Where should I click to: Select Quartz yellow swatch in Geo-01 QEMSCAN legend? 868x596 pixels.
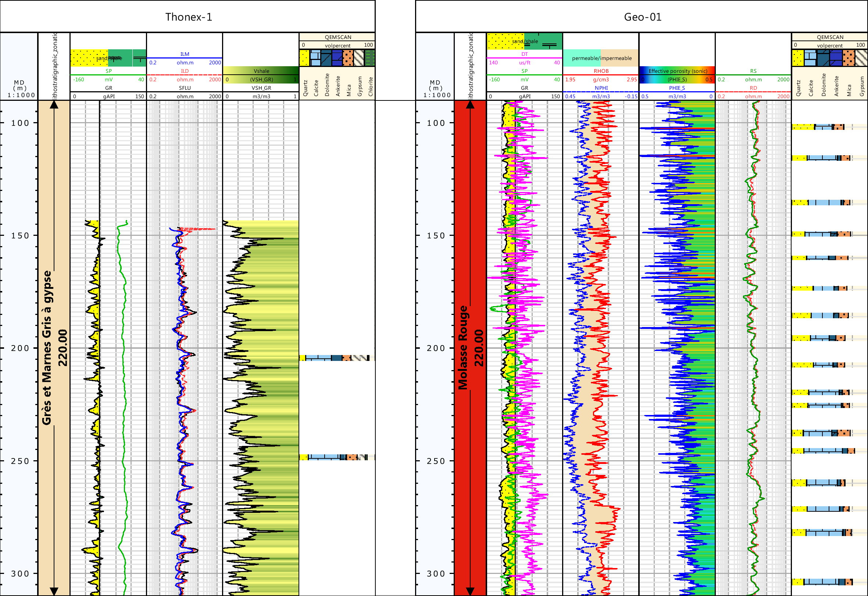click(x=798, y=58)
